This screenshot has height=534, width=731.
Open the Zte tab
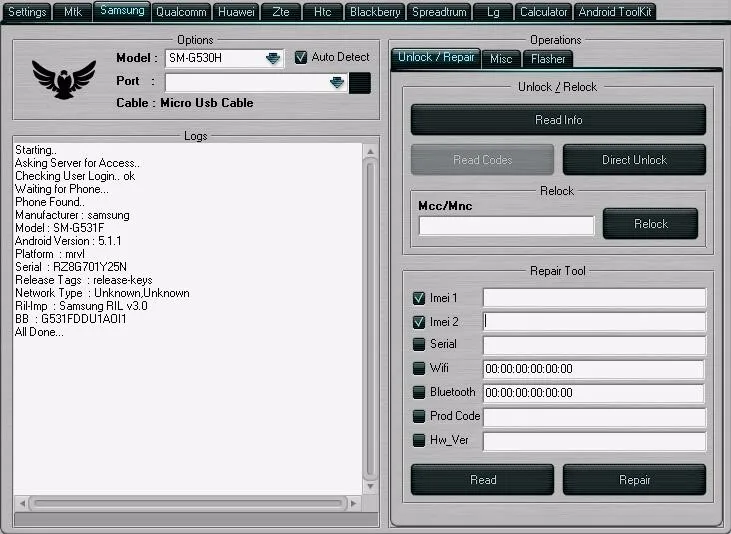[x=281, y=12]
